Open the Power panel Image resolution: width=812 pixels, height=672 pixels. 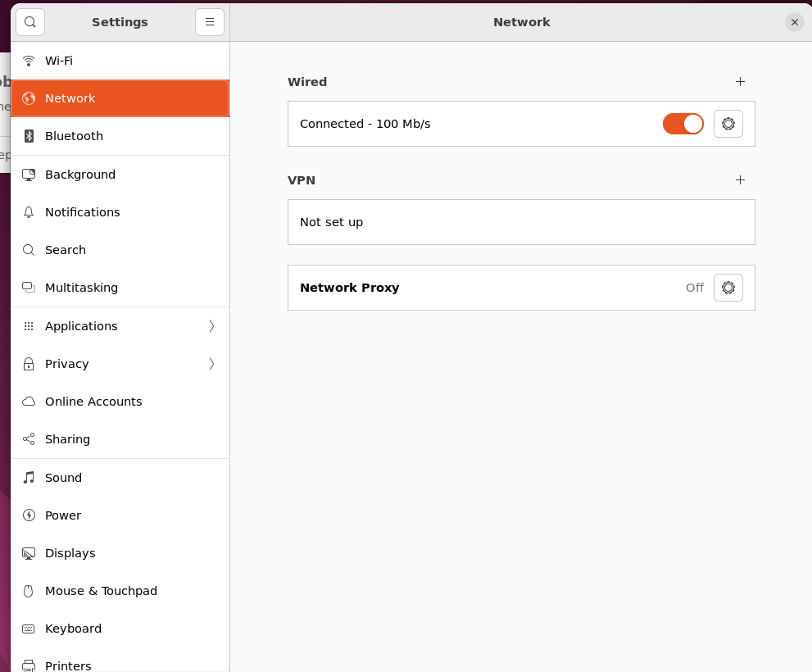click(120, 515)
